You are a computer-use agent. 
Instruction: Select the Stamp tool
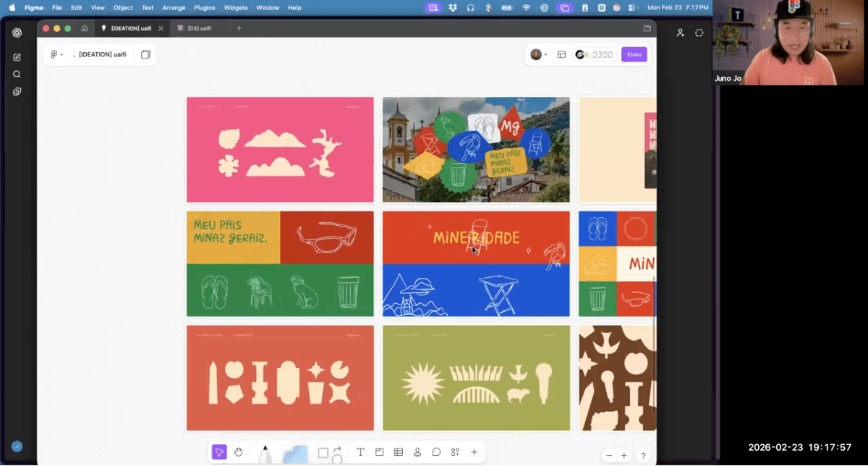coord(417,452)
